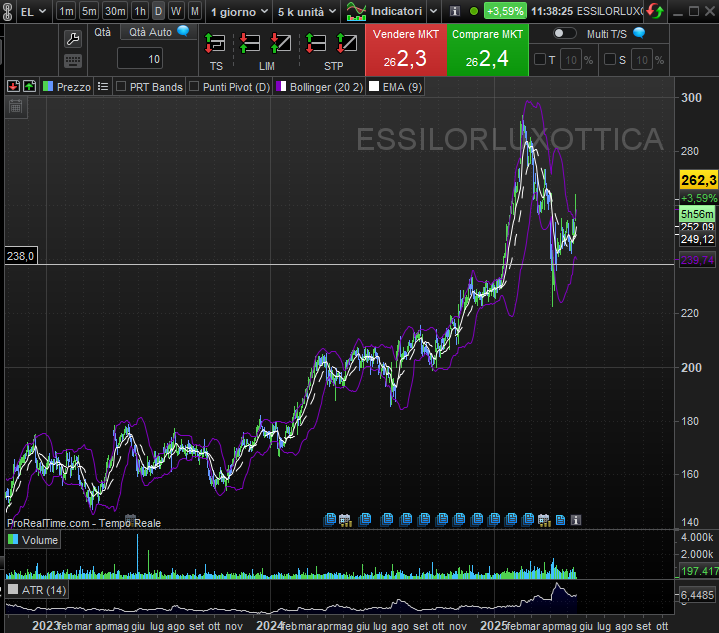The height and width of the screenshot is (633, 719).
Task: Click the Multi T/S help bubble
Action: [639, 33]
